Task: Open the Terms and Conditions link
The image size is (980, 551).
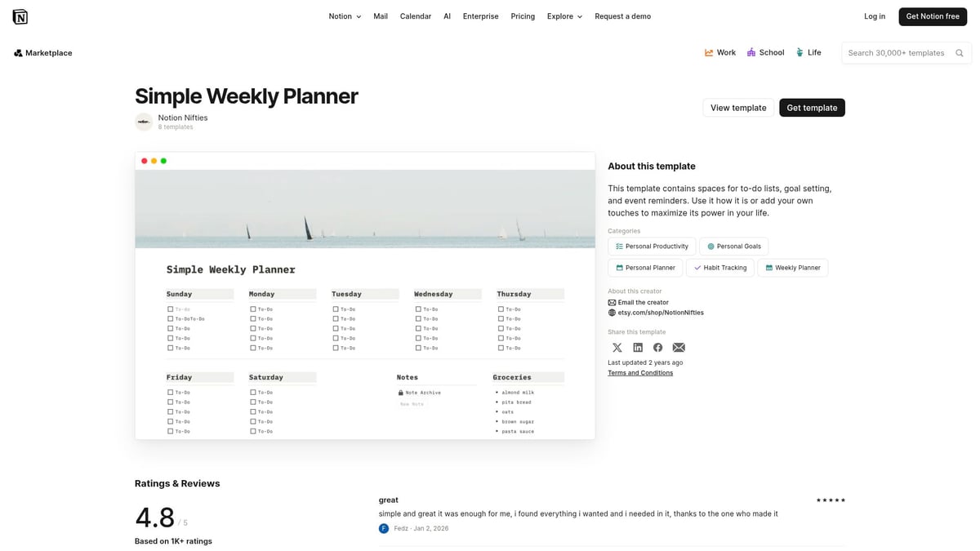Action: (x=640, y=372)
